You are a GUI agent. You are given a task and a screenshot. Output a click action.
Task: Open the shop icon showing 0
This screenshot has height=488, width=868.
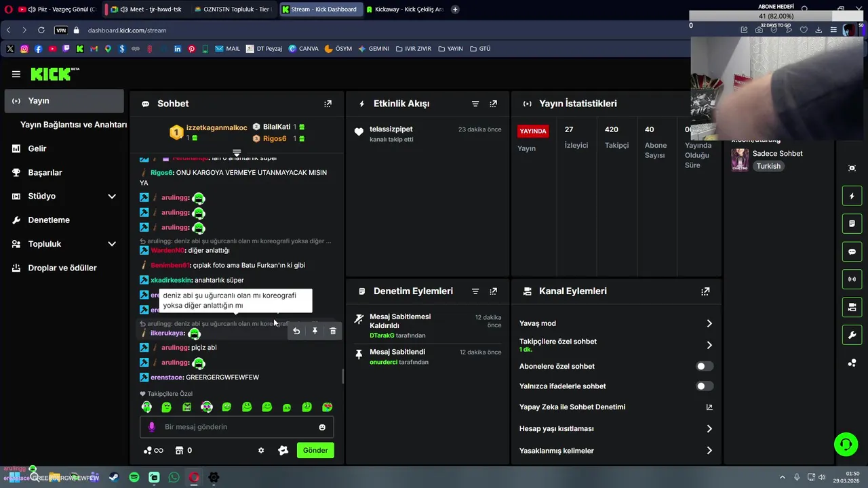coord(184,450)
